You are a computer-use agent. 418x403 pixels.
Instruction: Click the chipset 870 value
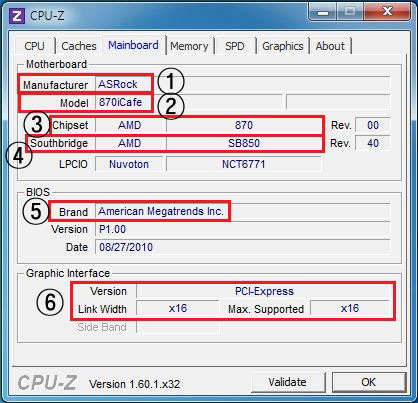pyautogui.click(x=244, y=125)
